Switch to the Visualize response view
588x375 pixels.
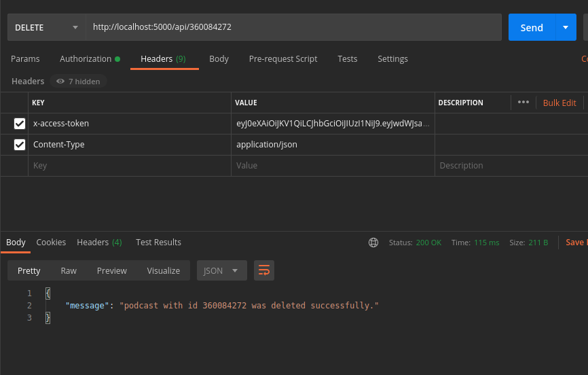(x=164, y=270)
